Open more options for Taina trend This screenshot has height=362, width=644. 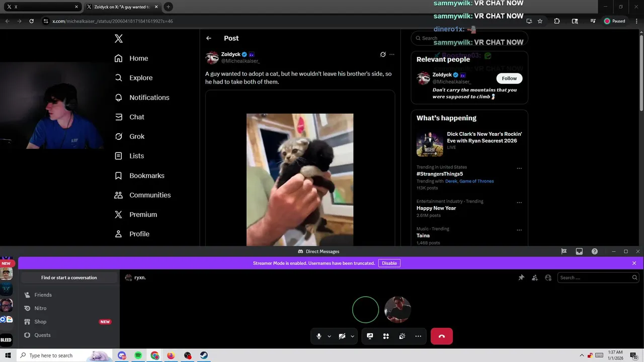(x=519, y=230)
